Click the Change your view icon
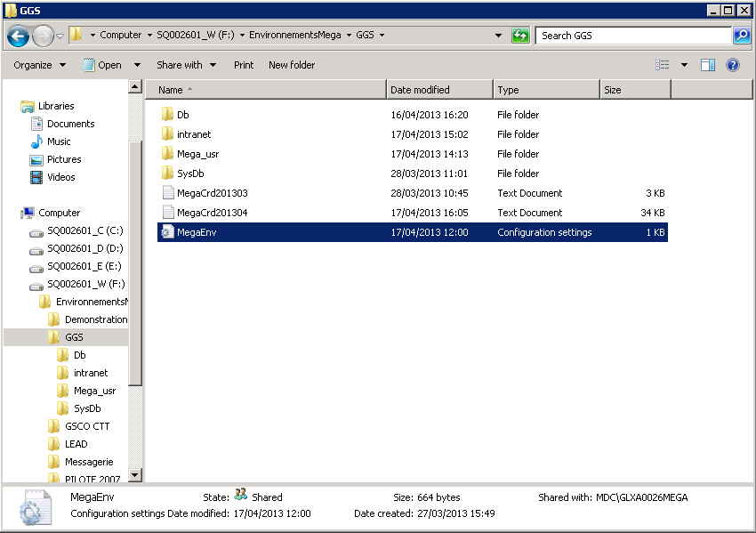This screenshot has height=533, width=756. coord(662,65)
